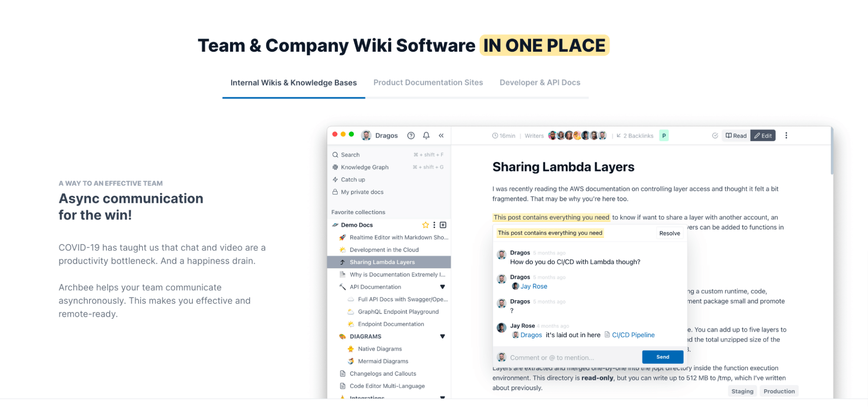
Task: Add a new doc to Demo Docs
Action: pyautogui.click(x=443, y=225)
